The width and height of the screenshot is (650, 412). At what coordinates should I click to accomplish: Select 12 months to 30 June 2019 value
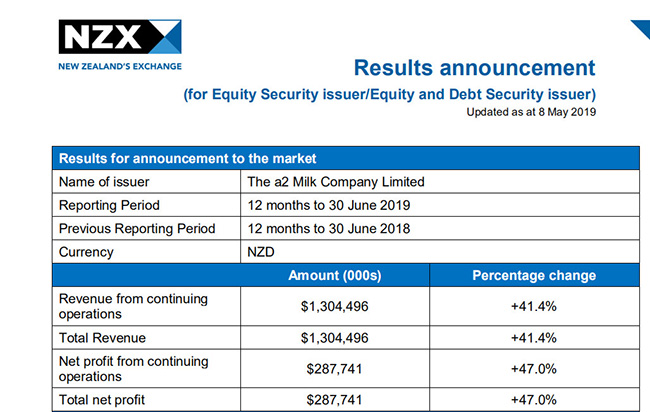point(329,205)
